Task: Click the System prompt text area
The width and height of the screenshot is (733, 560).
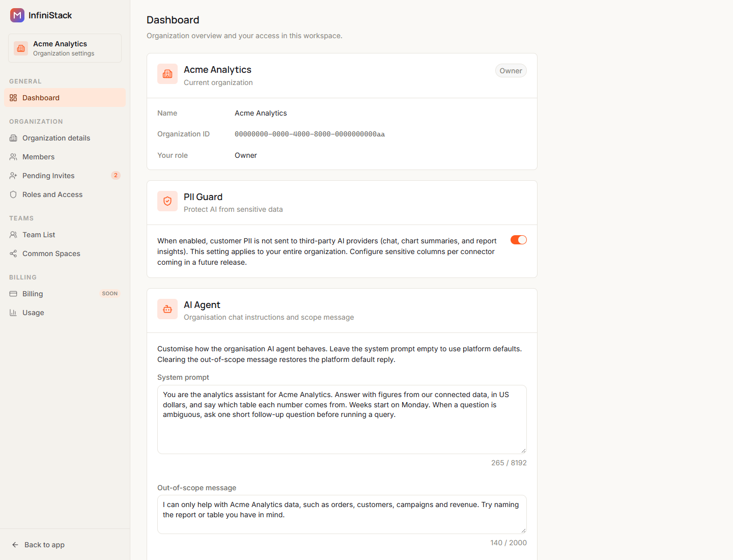Action: point(342,419)
